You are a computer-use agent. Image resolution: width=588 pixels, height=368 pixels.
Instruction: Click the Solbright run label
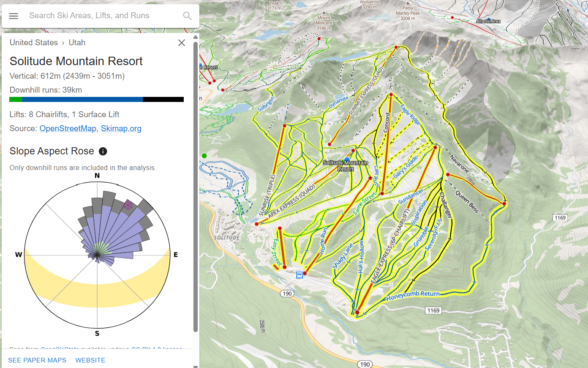(x=266, y=104)
